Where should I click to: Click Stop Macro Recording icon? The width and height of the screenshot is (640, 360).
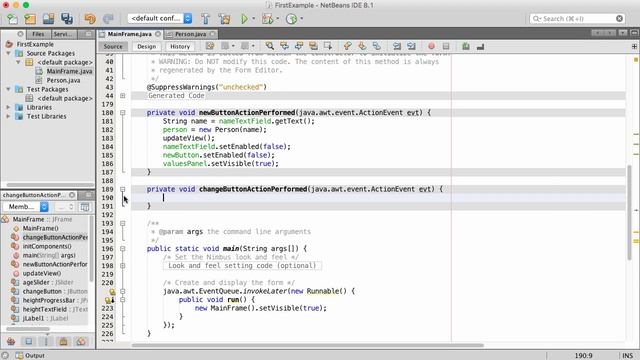[x=446, y=46]
